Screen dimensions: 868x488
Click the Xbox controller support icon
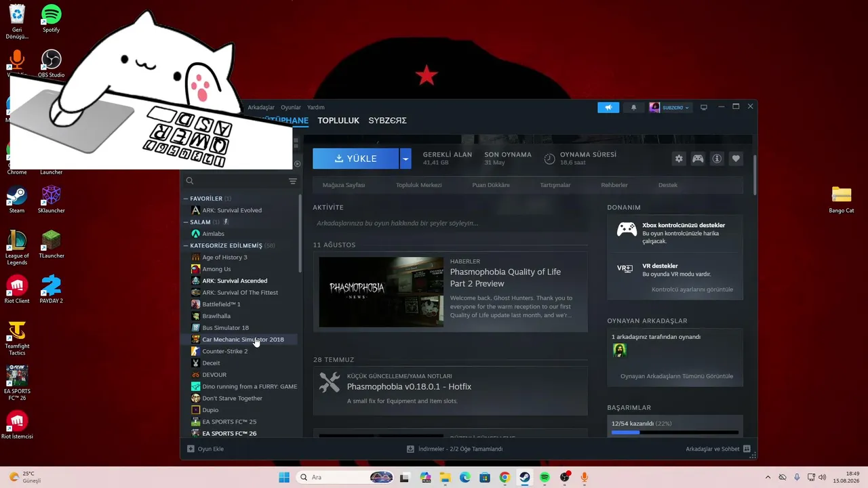(627, 230)
